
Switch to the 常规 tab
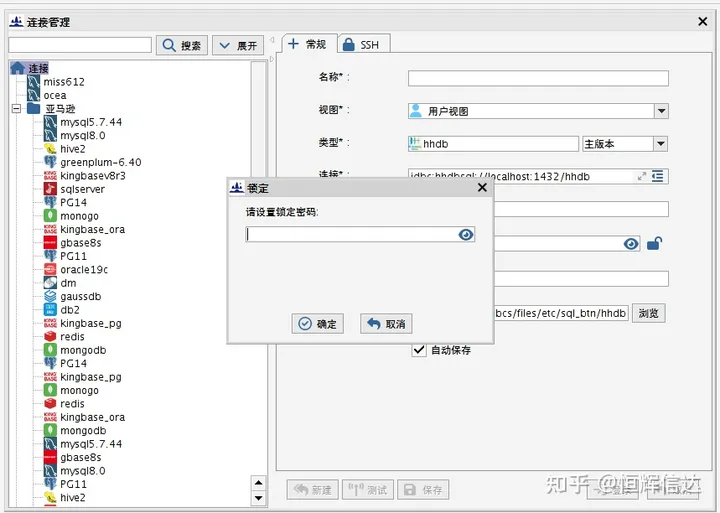coord(309,44)
